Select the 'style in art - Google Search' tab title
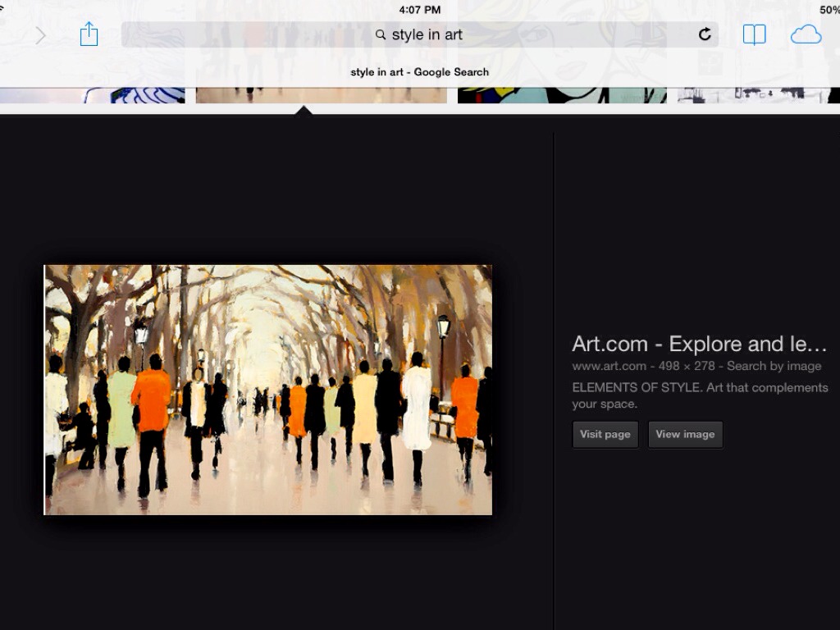840x630 pixels. pyautogui.click(x=420, y=72)
